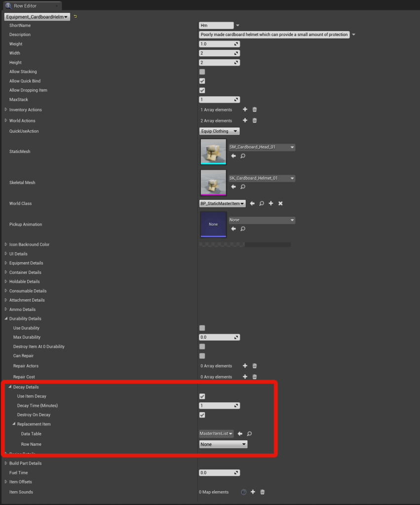Browse to StaticMesh asset in content browser
This screenshot has width=420, height=505.
click(243, 156)
